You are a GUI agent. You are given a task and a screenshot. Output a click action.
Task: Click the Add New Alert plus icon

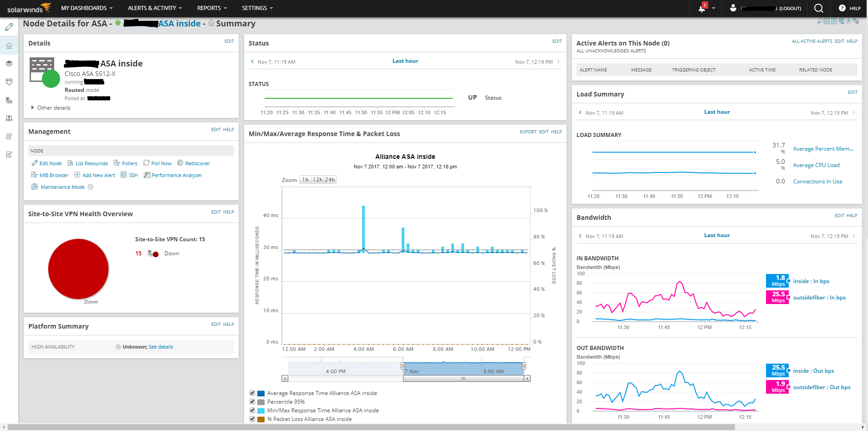(x=77, y=175)
